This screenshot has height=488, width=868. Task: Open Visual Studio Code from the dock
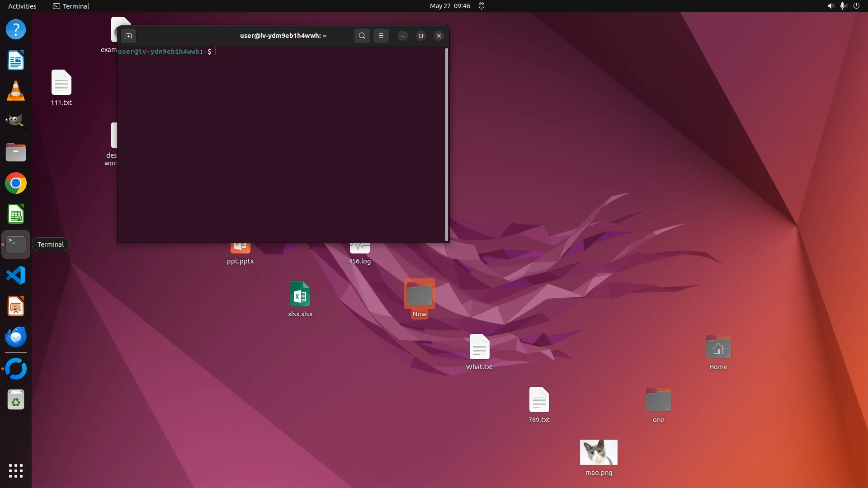(x=16, y=275)
